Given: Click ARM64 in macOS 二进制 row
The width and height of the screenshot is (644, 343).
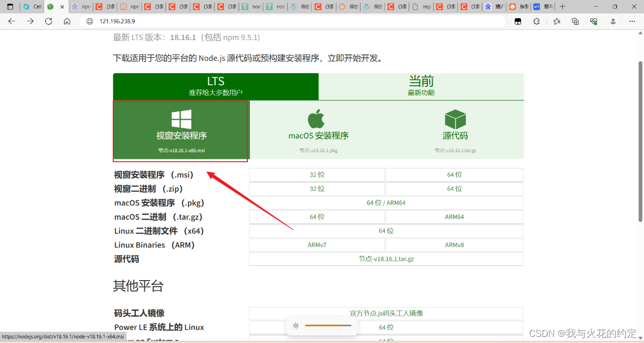Looking at the screenshot, I should point(455,217).
